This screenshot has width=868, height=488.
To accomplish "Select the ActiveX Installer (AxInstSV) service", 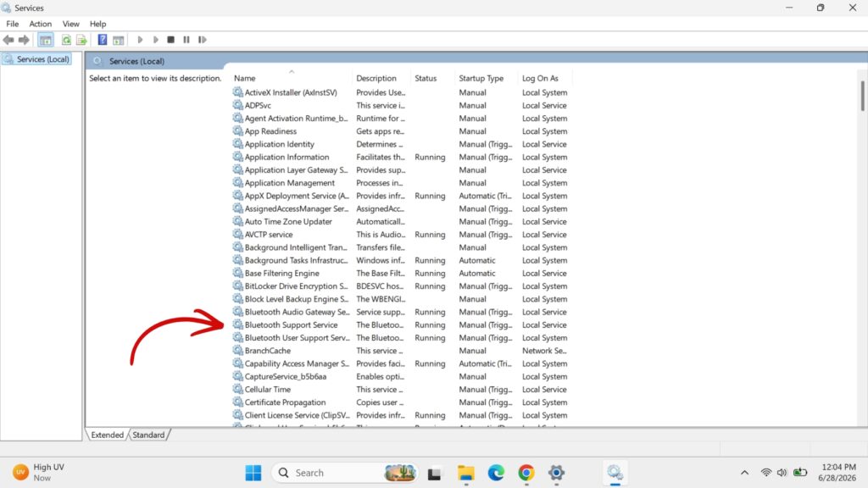I will tap(401, 92).
